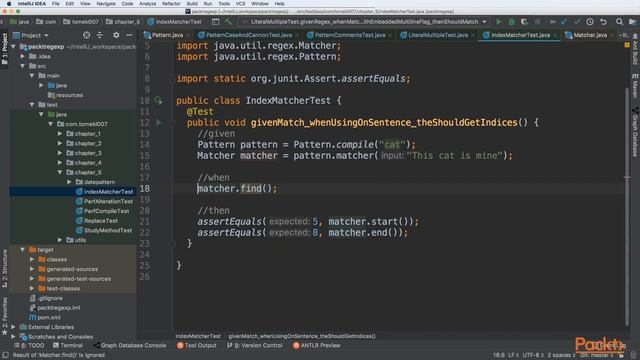Click the stop button in run toolbar
The height and width of the screenshot is (360, 640).
537,22
